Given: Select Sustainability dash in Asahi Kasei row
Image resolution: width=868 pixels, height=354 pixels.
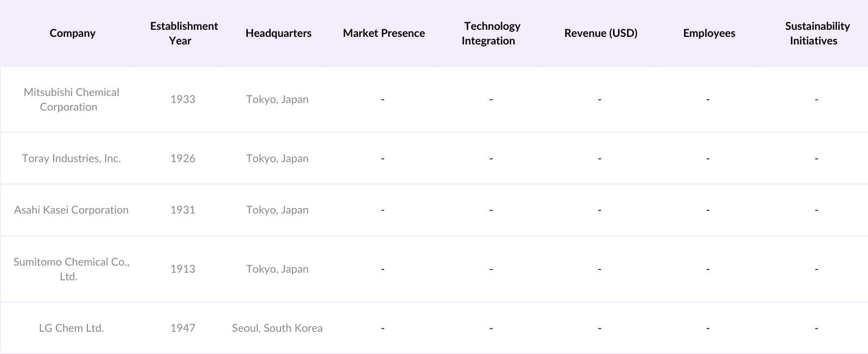Looking at the screenshot, I should click(816, 210).
